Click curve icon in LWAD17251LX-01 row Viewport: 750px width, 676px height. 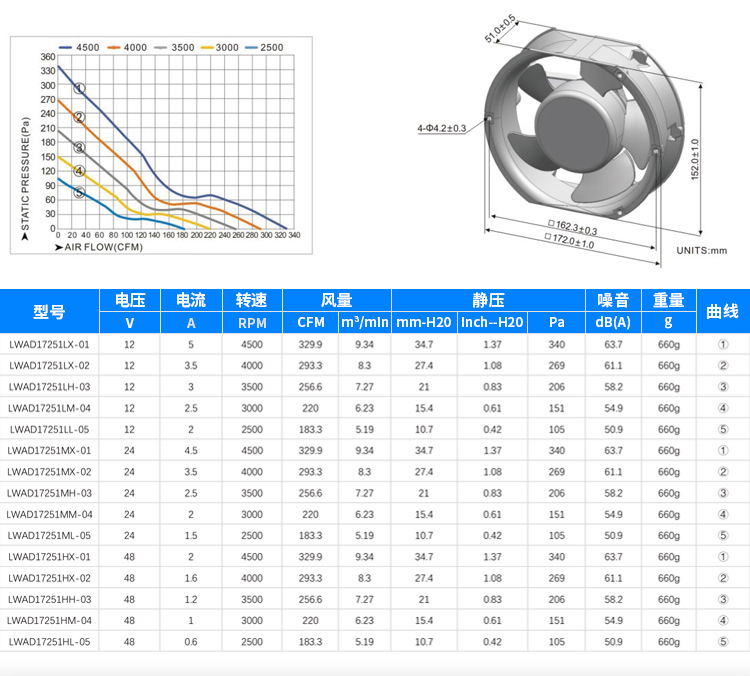click(x=723, y=344)
